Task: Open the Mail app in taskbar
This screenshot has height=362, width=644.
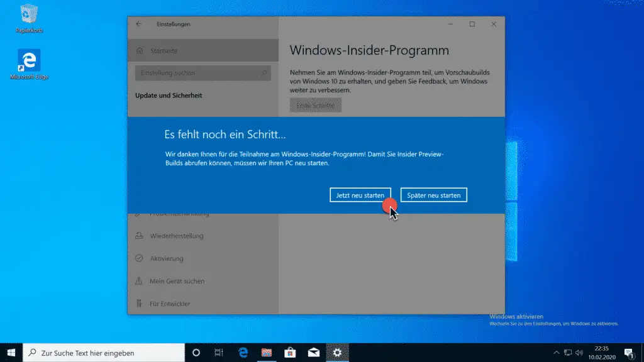Action: (314, 353)
